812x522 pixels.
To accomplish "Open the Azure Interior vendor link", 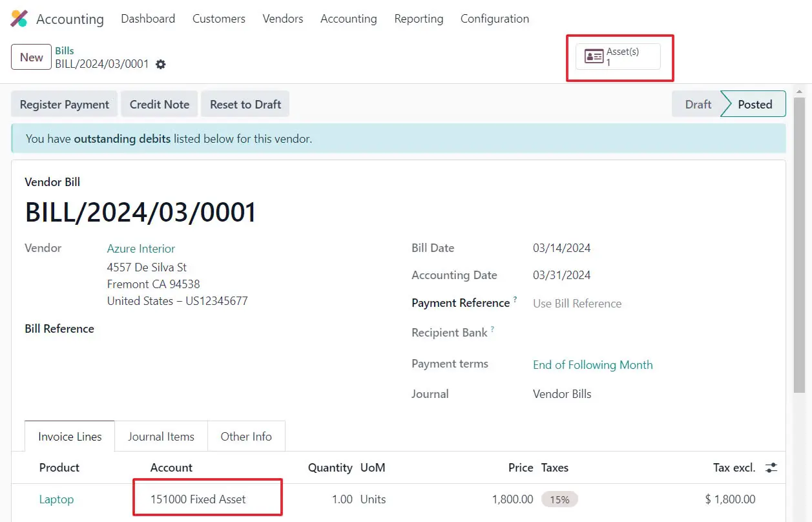I will [141, 249].
